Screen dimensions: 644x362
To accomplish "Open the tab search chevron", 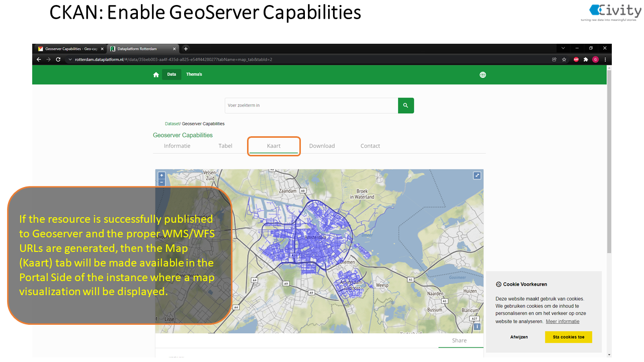I will click(x=563, y=48).
